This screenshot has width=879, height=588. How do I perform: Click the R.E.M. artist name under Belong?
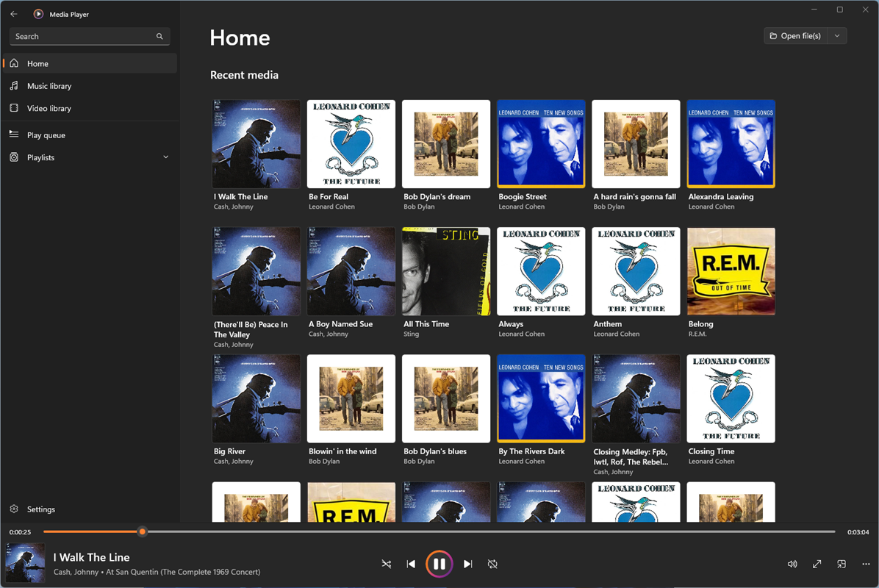coord(697,334)
